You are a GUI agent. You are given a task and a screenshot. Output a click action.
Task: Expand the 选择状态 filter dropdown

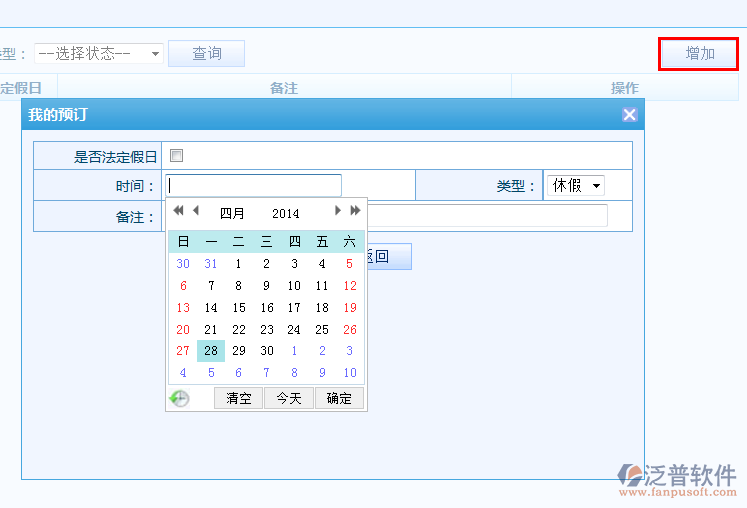pyautogui.click(x=99, y=53)
